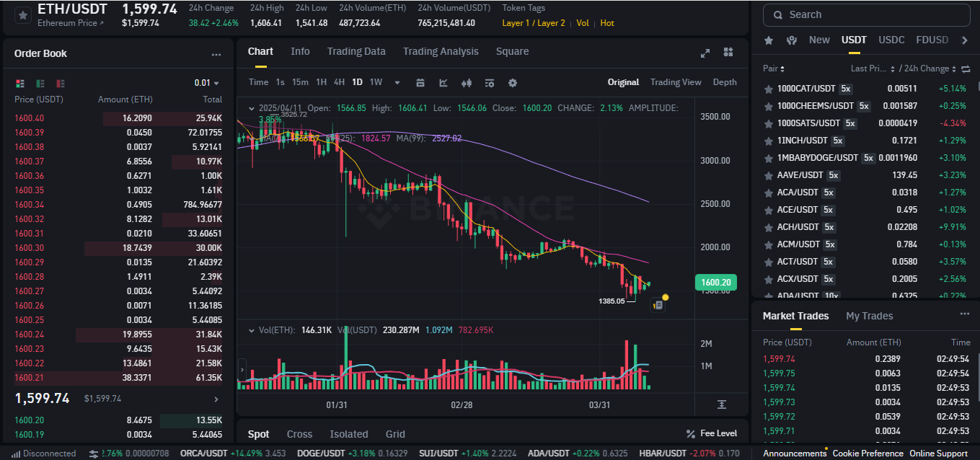Show both buy and sell orders in the Order Book

pos(19,83)
